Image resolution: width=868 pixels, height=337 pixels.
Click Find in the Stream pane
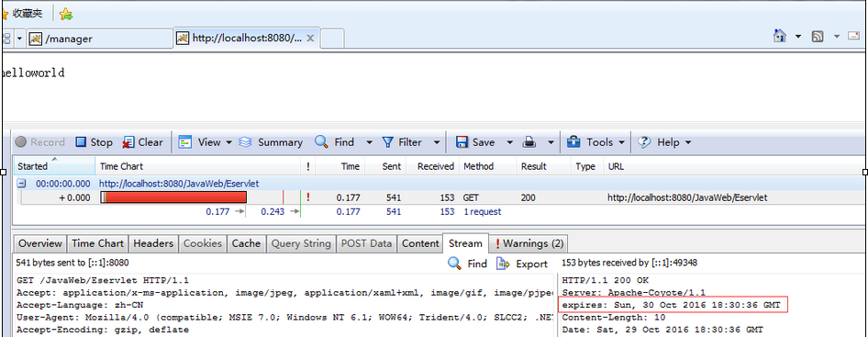(468, 264)
